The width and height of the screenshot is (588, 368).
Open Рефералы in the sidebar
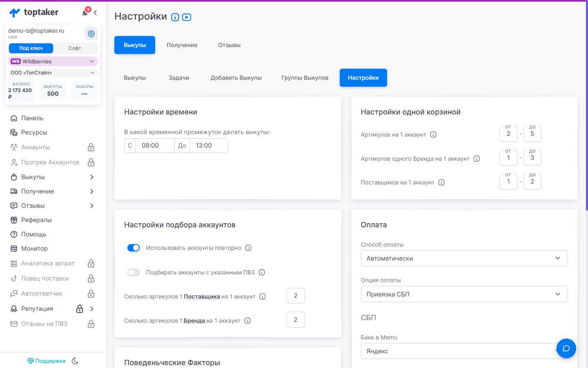coord(36,220)
